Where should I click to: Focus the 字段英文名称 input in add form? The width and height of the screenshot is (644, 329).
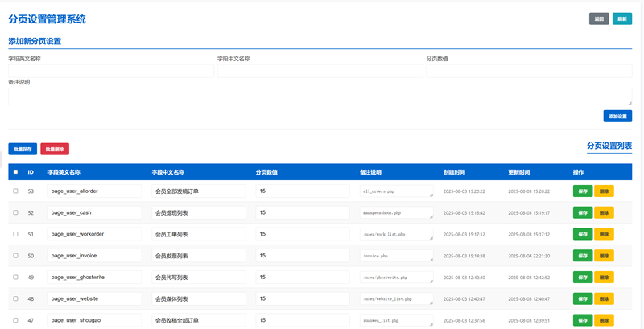coord(111,71)
